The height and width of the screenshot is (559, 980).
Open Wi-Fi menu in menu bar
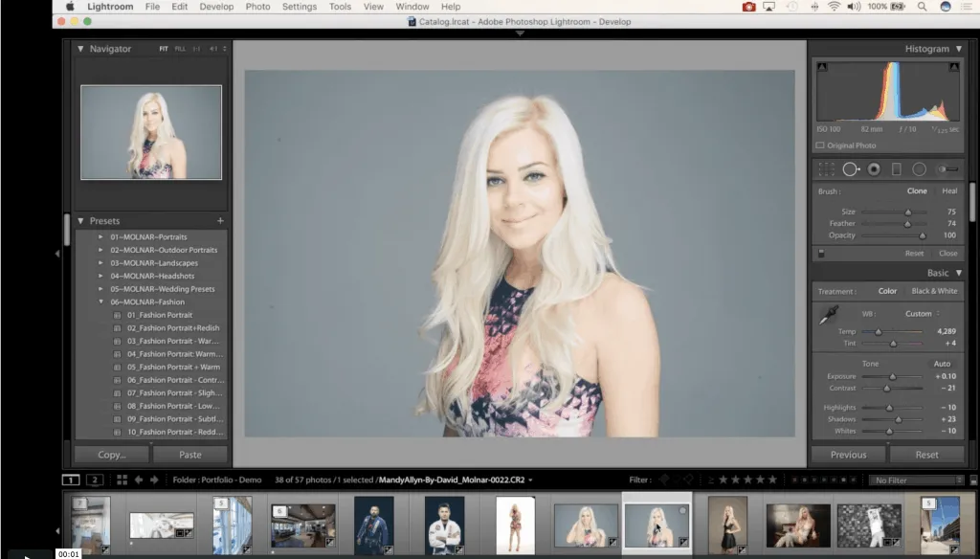(x=834, y=7)
